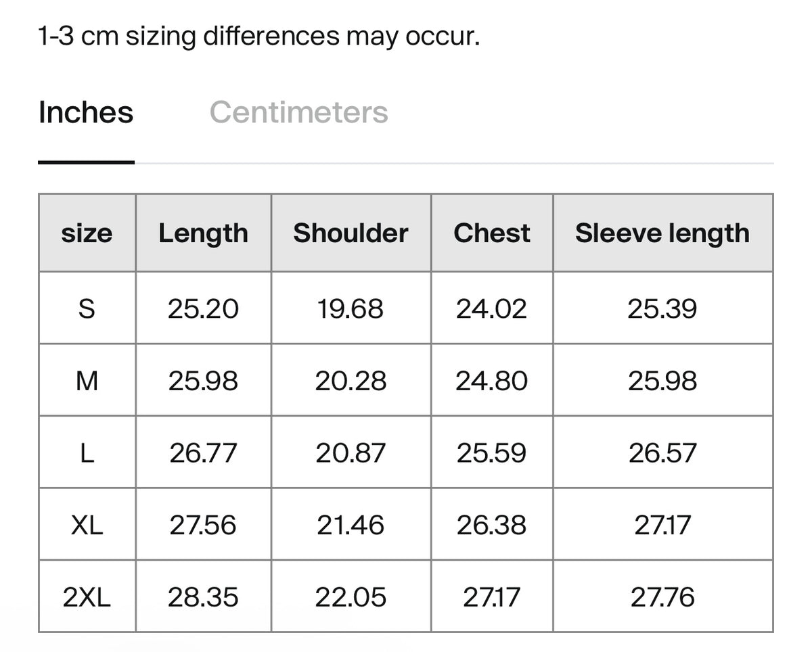Click the Shoulder column header
This screenshot has width=812, height=652.
(351, 233)
